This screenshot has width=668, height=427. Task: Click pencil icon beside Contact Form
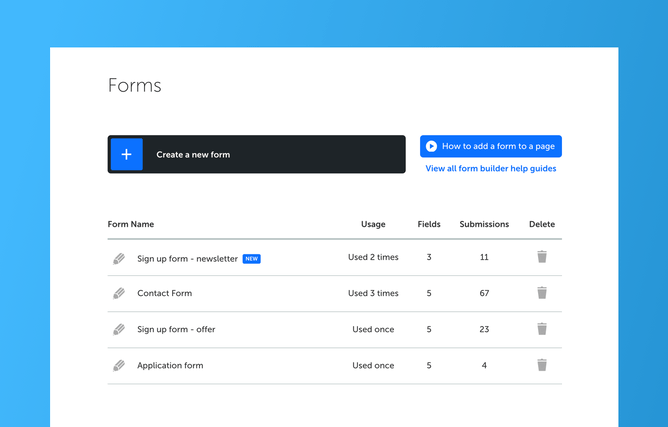point(119,293)
